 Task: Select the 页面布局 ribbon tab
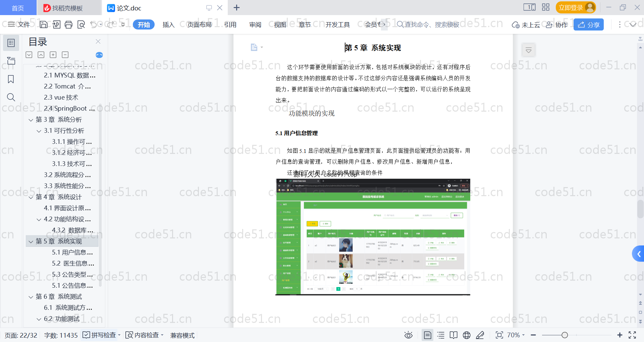(199, 24)
